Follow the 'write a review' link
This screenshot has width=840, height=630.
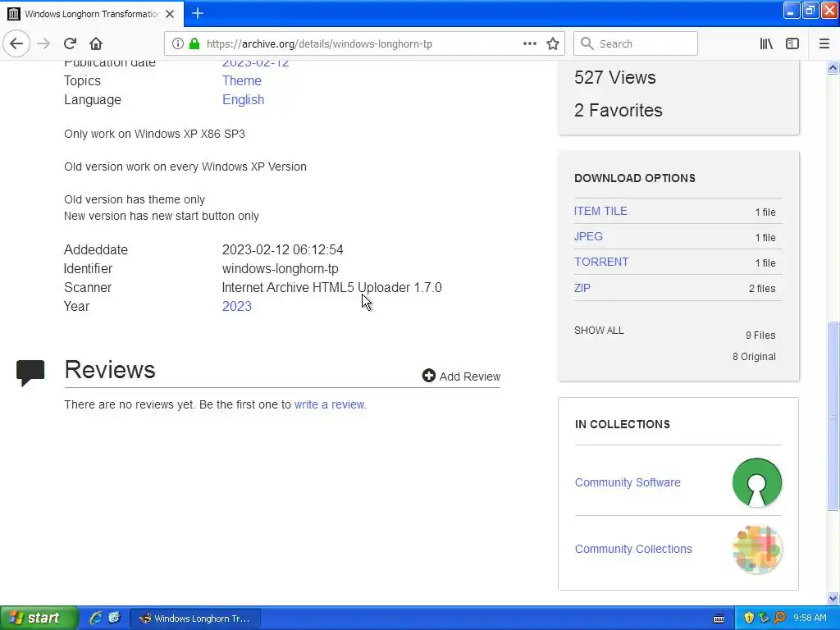click(x=330, y=404)
